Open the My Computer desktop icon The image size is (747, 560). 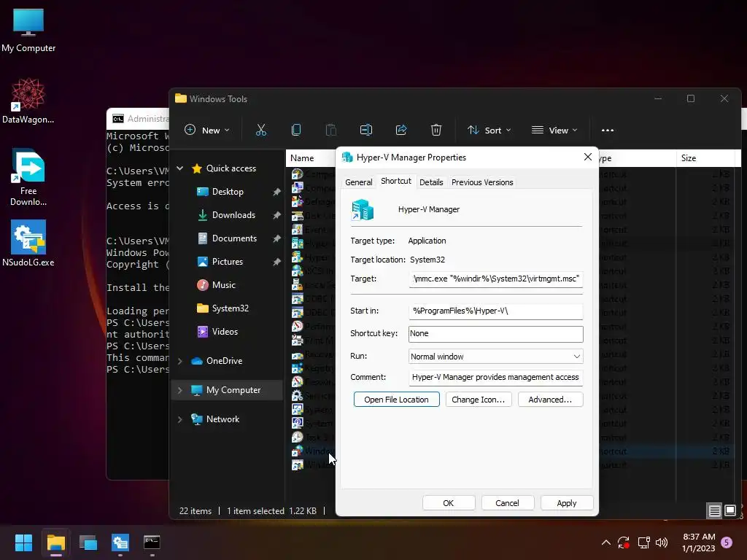click(28, 31)
